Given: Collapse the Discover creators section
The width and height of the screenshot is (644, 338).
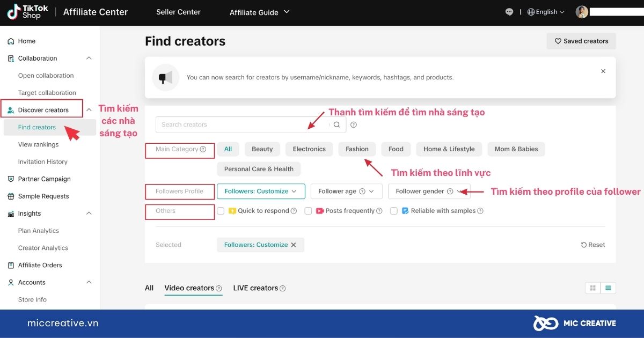Looking at the screenshot, I should click(89, 110).
